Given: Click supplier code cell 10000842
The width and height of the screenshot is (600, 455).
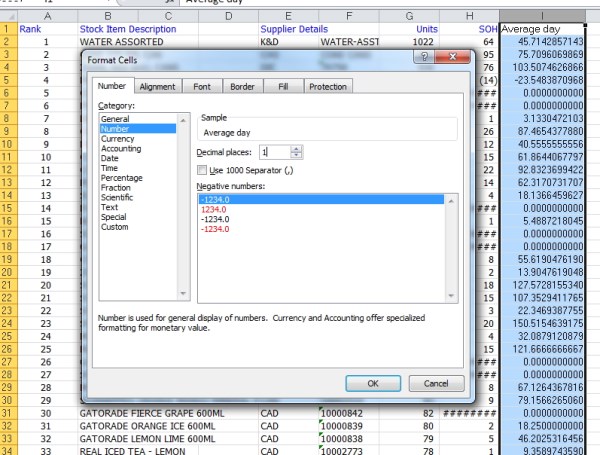Looking at the screenshot, I should [349, 413].
